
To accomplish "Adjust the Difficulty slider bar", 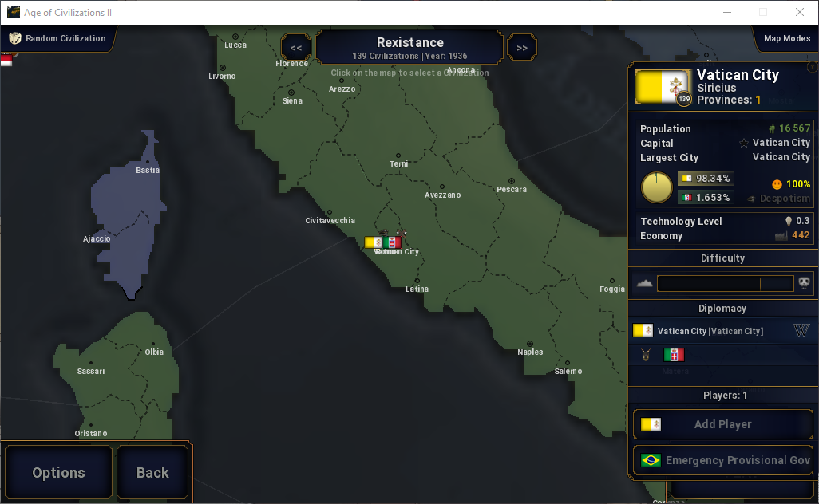I will click(x=725, y=283).
